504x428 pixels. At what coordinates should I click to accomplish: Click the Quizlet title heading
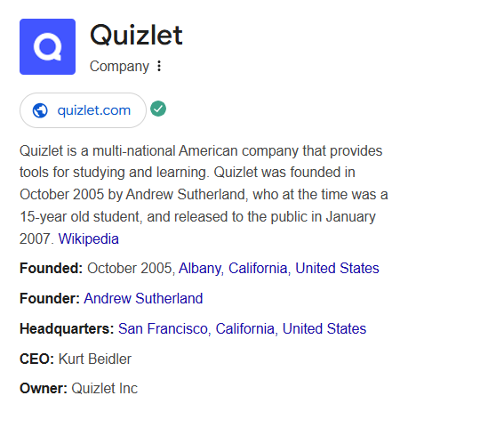[136, 35]
